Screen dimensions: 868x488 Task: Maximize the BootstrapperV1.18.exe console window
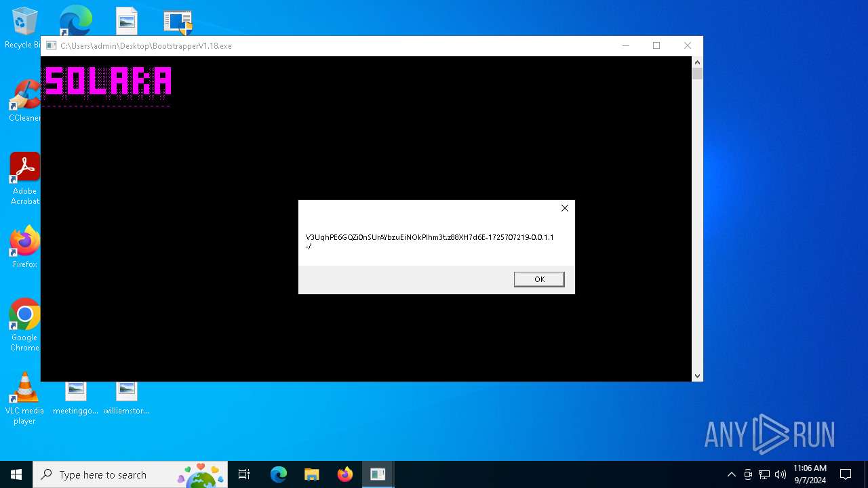(x=656, y=46)
